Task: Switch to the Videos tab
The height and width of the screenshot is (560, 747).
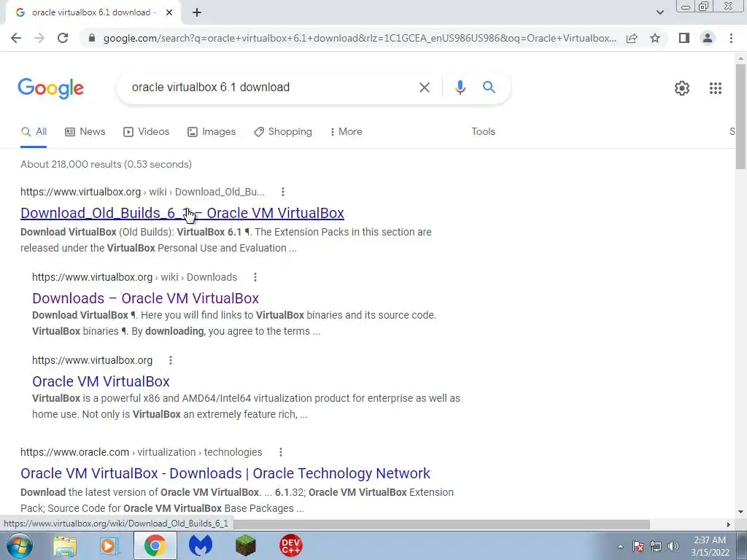Action: click(146, 132)
